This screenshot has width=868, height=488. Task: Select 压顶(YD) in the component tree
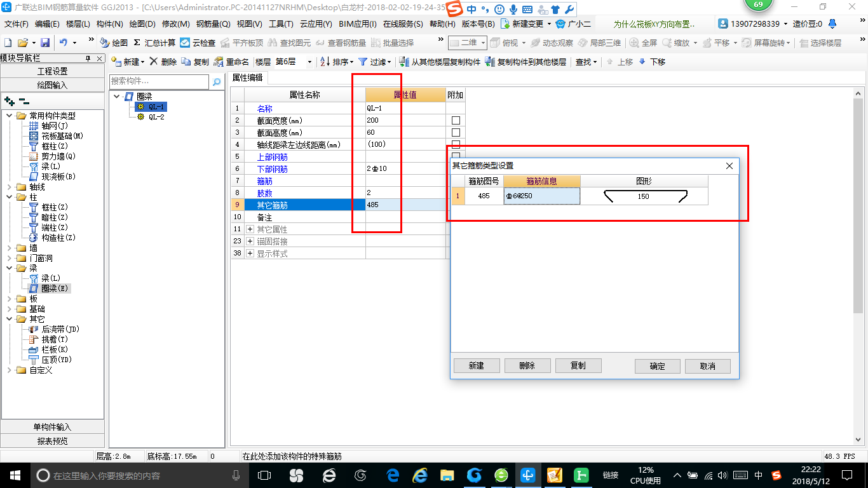coord(50,360)
